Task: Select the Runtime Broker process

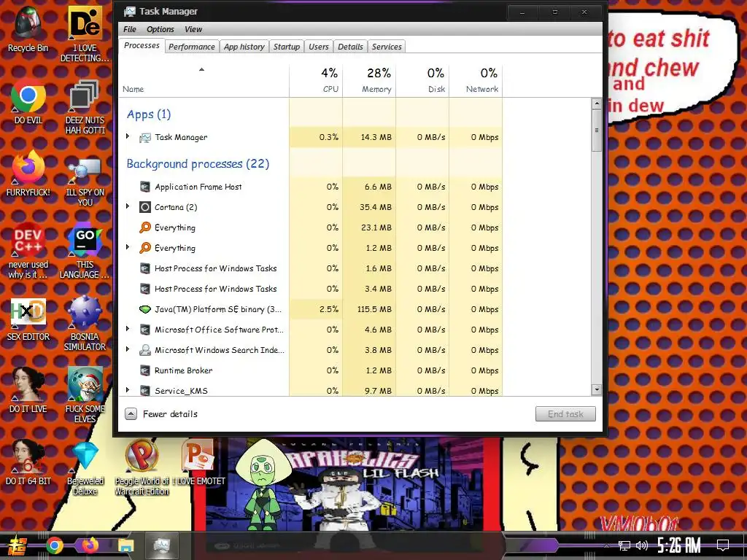Action: [x=310, y=370]
